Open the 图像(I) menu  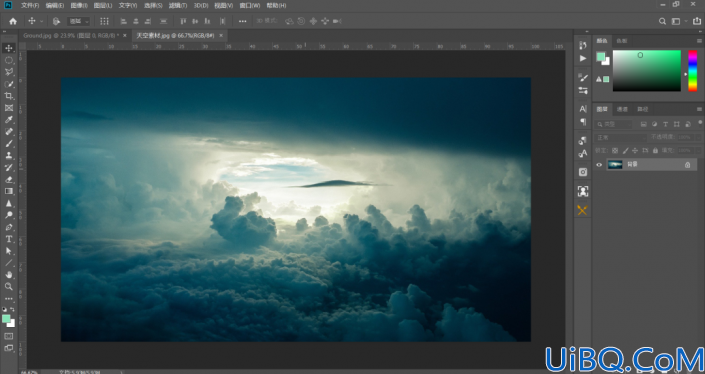(x=79, y=5)
